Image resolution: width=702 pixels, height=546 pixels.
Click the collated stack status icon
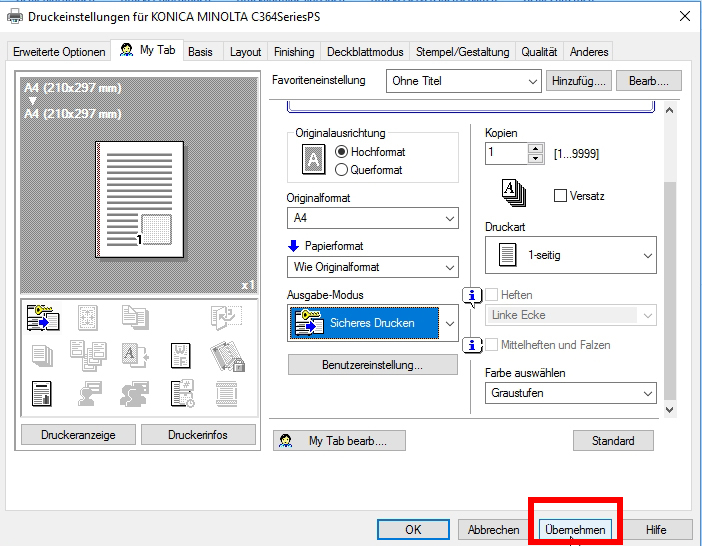click(43, 356)
